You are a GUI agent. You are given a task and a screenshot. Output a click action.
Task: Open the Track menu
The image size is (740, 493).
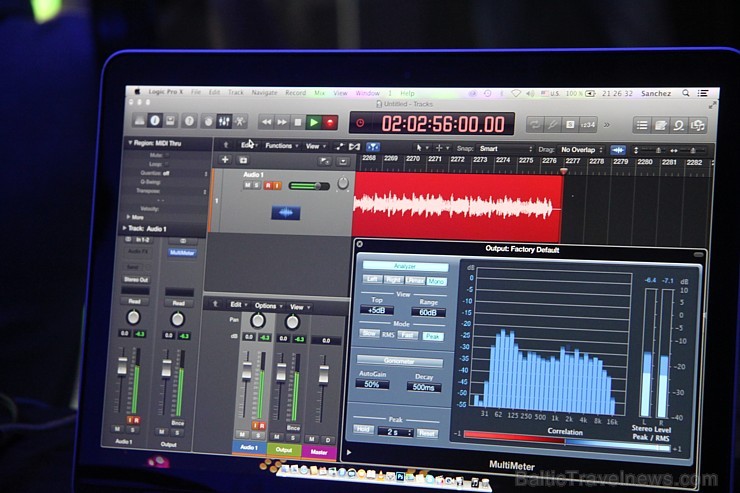pyautogui.click(x=235, y=92)
